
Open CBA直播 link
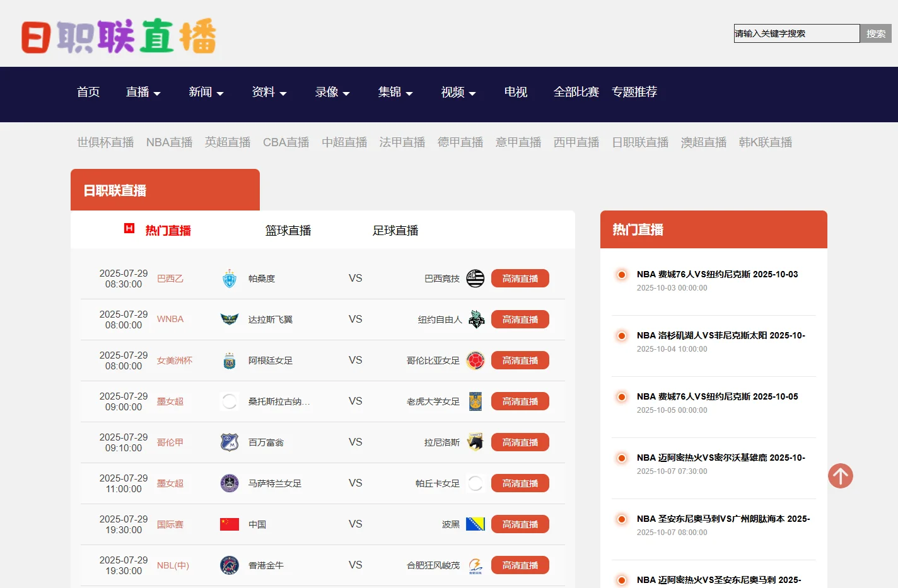pyautogui.click(x=286, y=142)
